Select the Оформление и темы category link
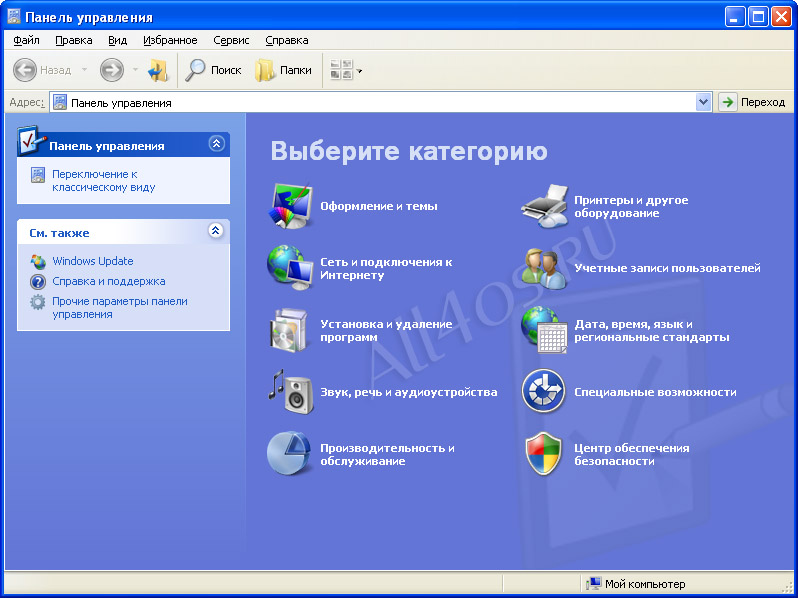The image size is (798, 598). tap(379, 206)
